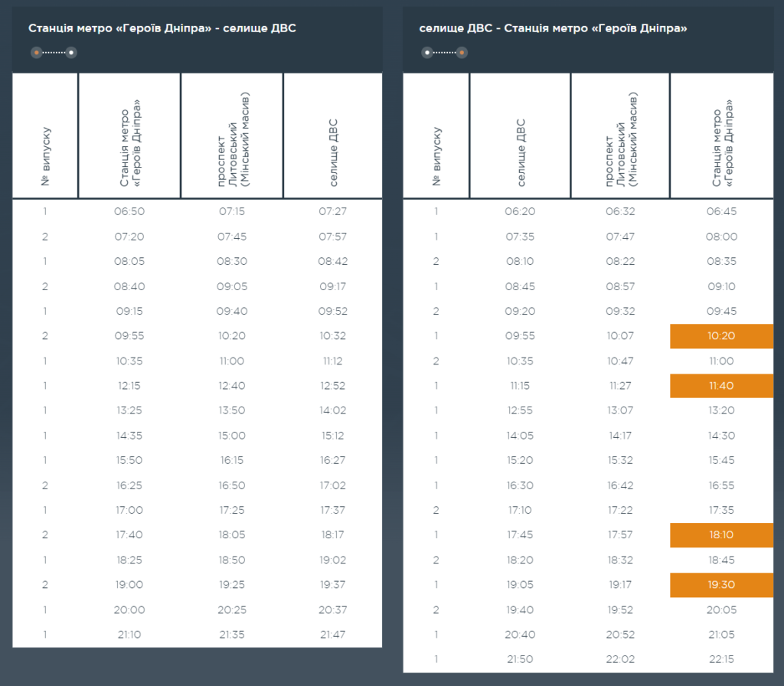Screen dimensions: 784x686
Task: Select the highlighted 11:40 arrival cell
Action: point(720,386)
